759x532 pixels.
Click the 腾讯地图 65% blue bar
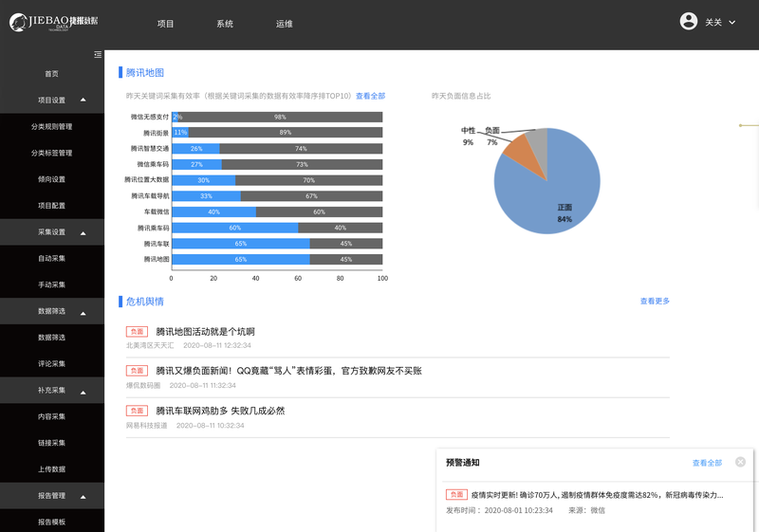coord(241,259)
